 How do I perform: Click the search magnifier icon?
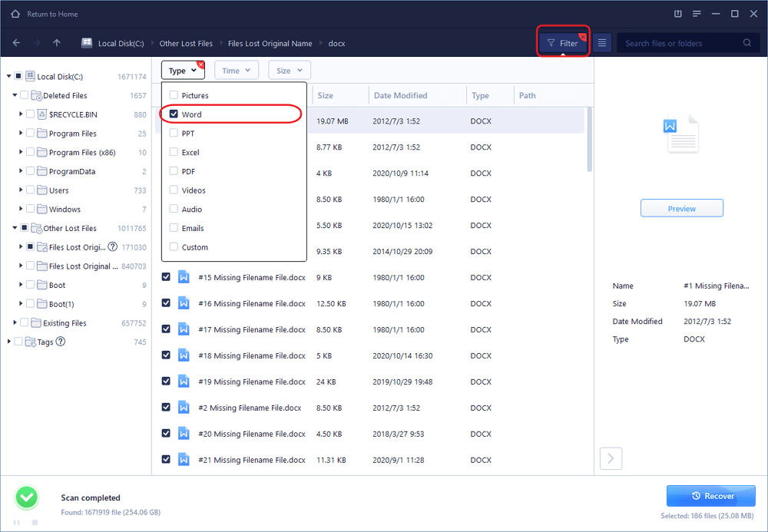(x=746, y=44)
